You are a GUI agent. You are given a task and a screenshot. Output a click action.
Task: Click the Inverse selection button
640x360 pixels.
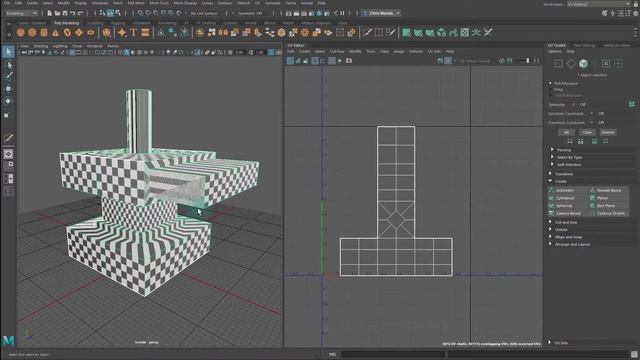point(608,132)
